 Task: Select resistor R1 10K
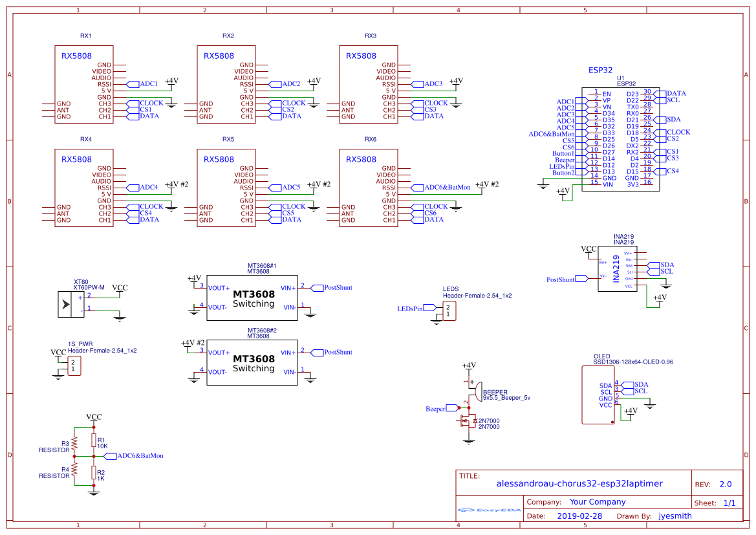[x=94, y=441]
